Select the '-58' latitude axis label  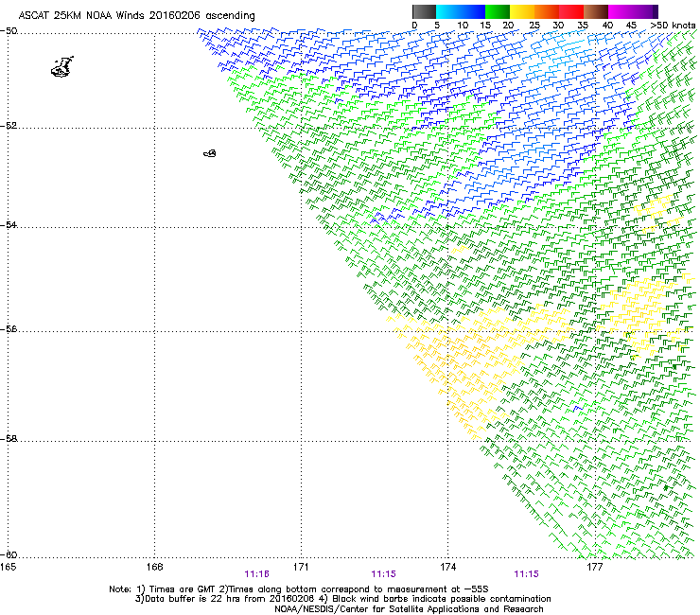[x=9, y=439]
